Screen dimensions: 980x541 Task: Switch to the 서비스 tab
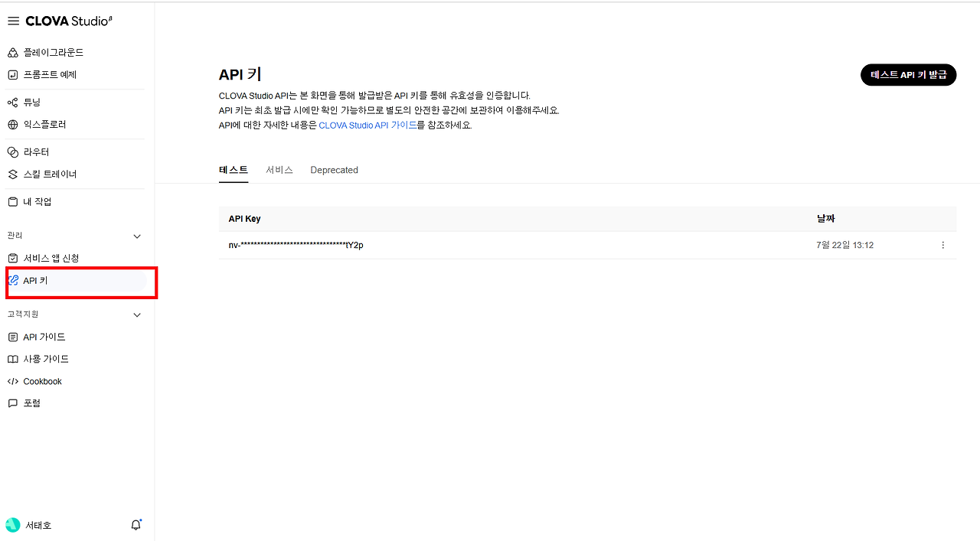(279, 170)
